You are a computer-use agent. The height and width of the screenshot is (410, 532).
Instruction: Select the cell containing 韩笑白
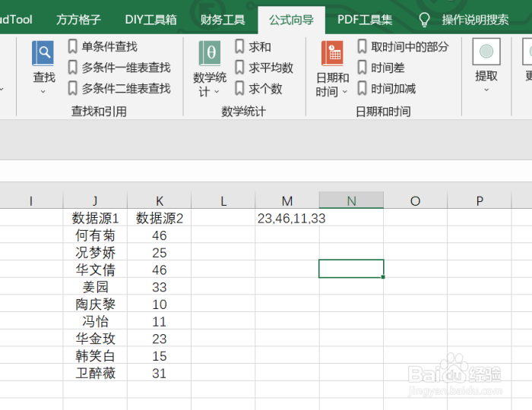coord(95,356)
